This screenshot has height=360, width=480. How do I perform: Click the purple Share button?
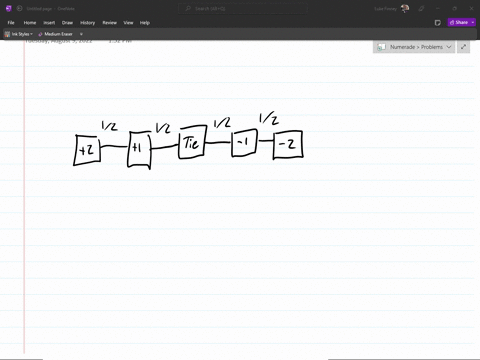(459, 22)
